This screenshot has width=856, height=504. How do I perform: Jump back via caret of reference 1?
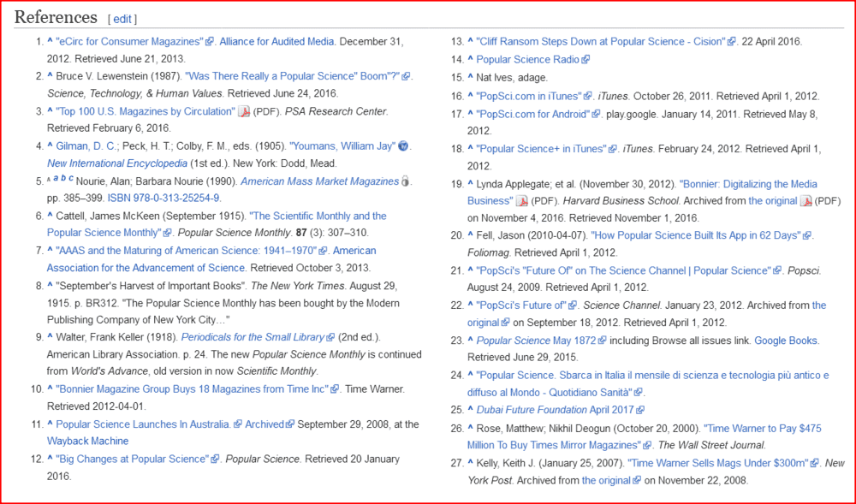click(x=50, y=42)
